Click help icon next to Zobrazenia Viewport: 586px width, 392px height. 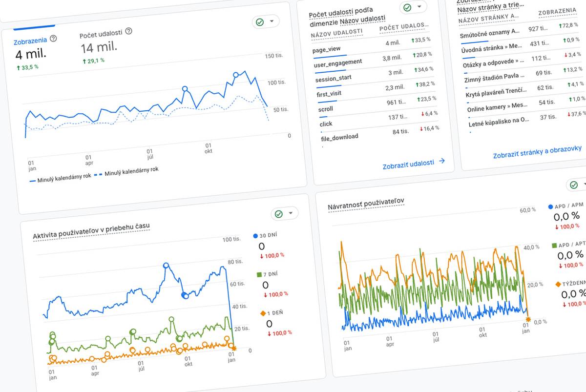(53, 39)
